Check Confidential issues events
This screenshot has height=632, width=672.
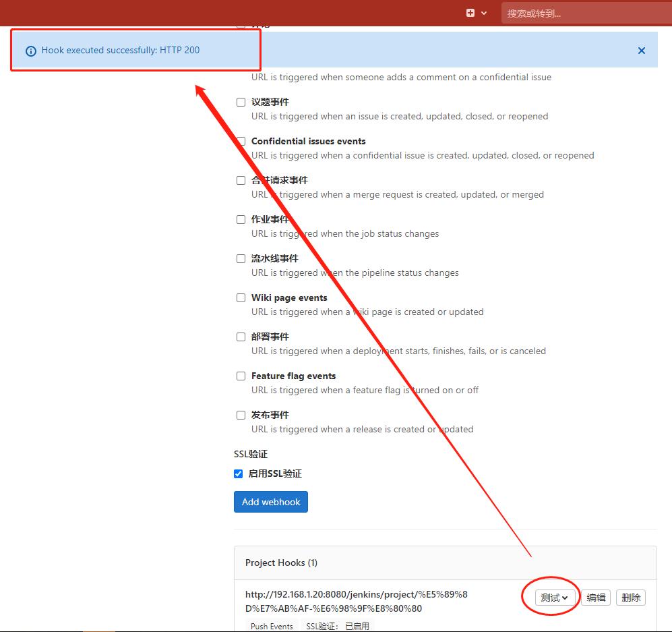(x=241, y=141)
